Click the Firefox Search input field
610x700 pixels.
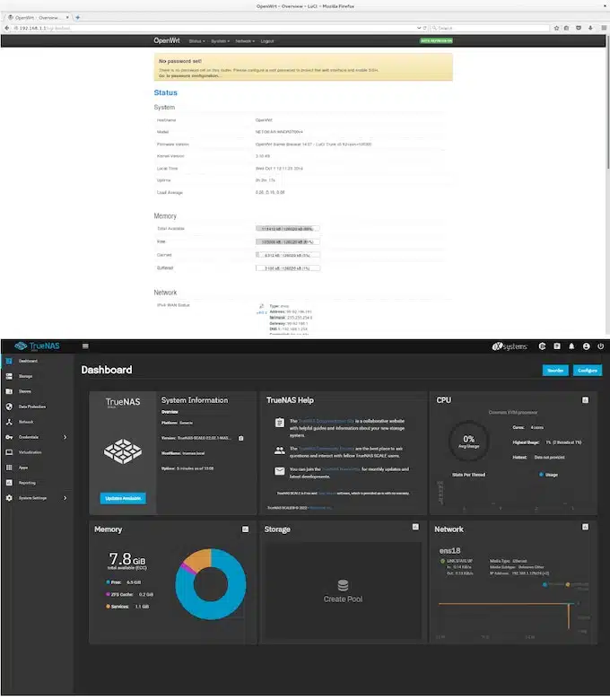pyautogui.click(x=490, y=28)
